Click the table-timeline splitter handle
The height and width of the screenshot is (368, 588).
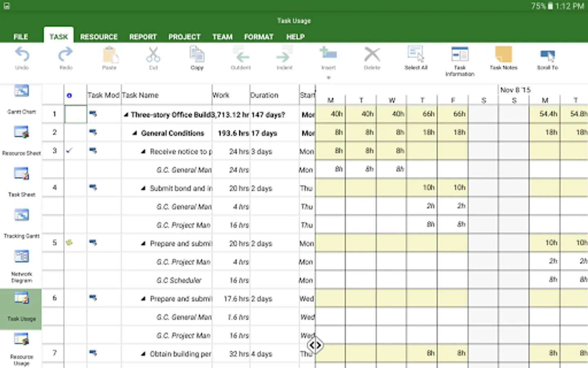[315, 346]
